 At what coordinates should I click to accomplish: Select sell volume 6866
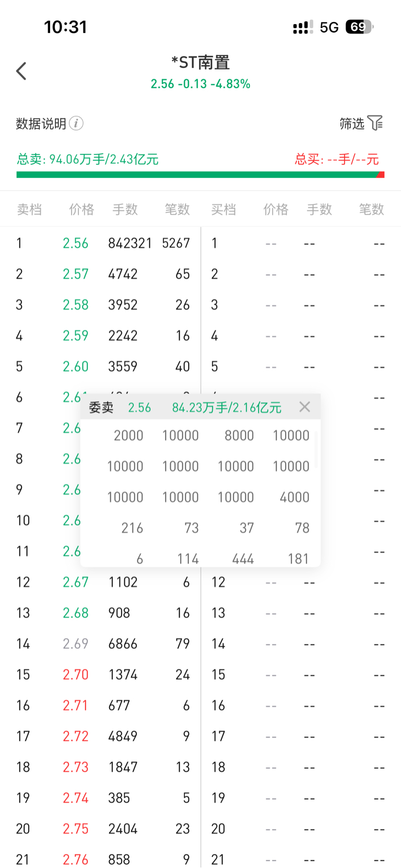point(123,644)
